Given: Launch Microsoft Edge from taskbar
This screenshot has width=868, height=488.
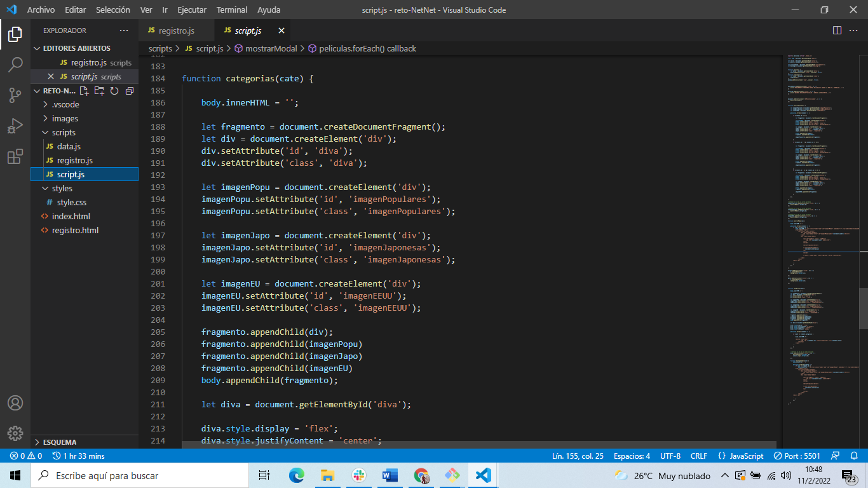Looking at the screenshot, I should 296,475.
